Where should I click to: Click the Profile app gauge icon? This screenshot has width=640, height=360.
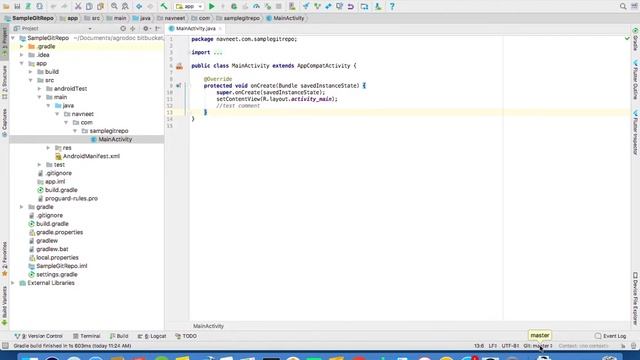(256, 7)
